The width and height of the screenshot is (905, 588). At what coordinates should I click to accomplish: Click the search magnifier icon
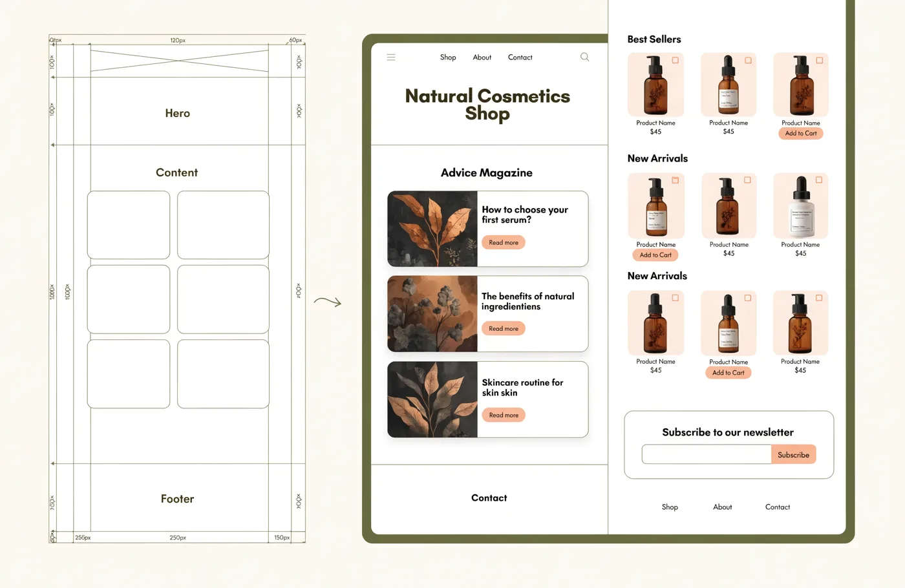[584, 57]
